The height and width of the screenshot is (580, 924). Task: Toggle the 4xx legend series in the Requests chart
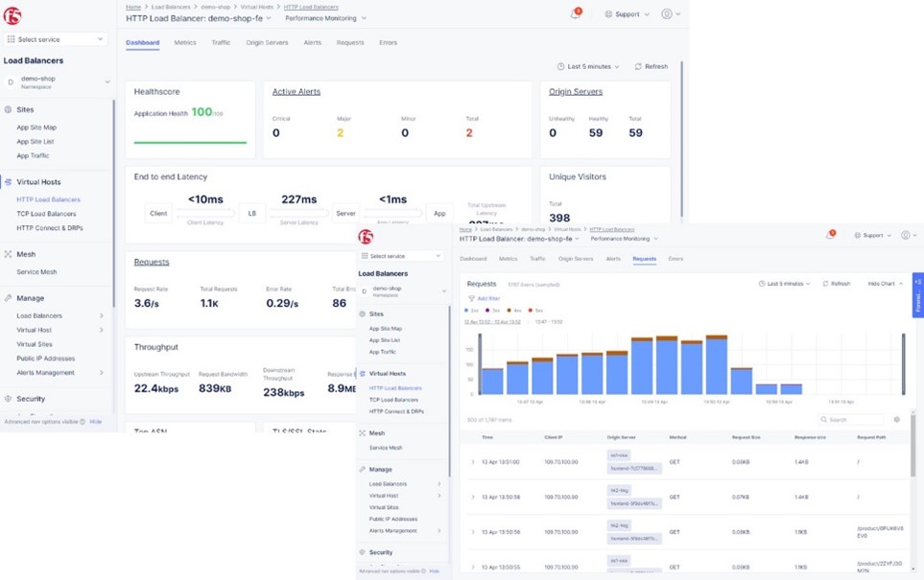coord(514,311)
